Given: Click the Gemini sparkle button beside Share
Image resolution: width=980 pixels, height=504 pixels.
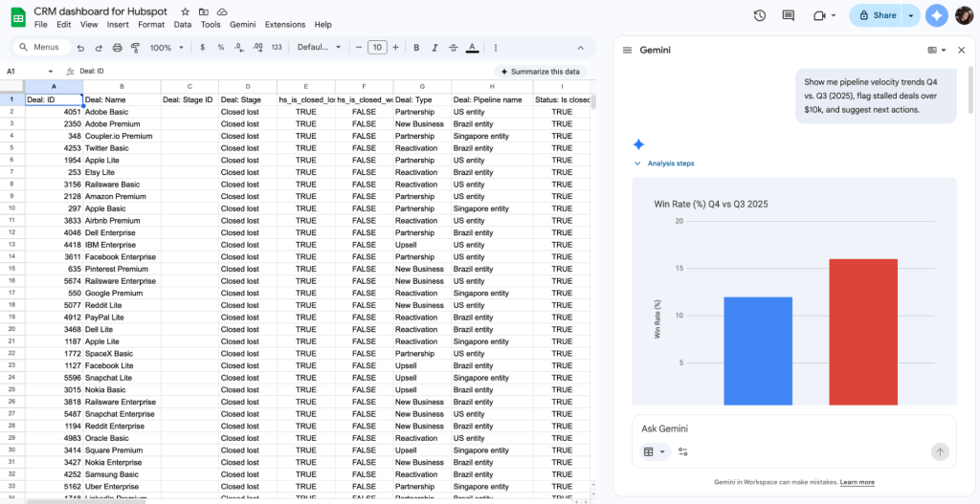Looking at the screenshot, I should pyautogui.click(x=937, y=15).
